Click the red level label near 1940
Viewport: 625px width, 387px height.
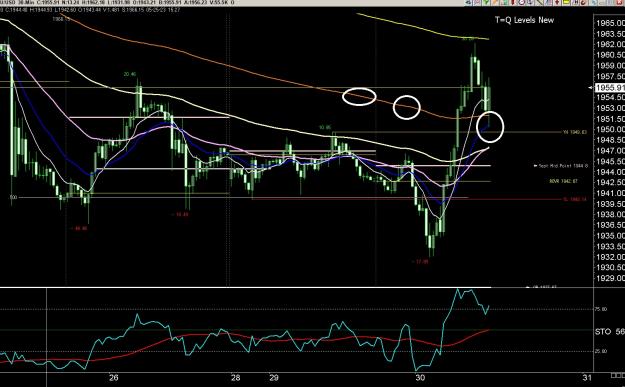(575, 199)
